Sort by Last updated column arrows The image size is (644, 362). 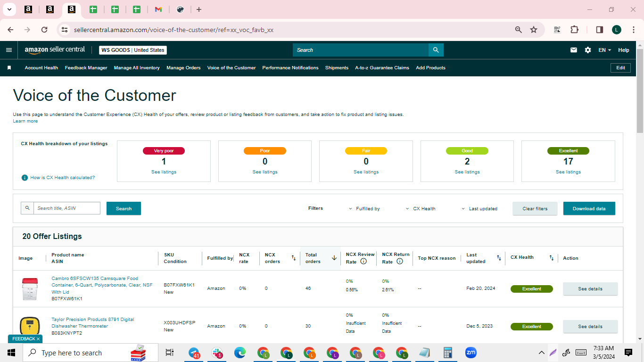point(499,258)
